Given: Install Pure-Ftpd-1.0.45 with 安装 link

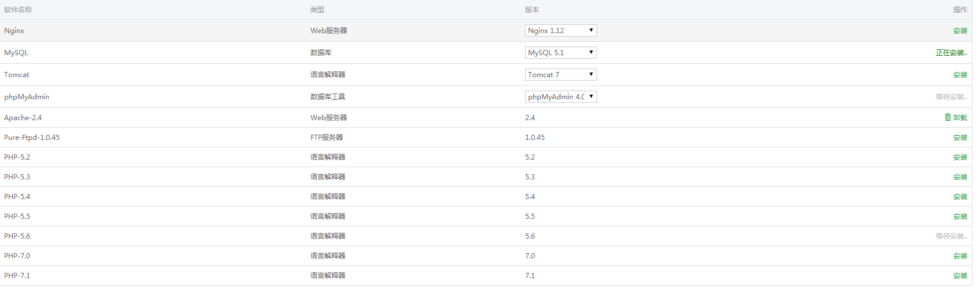Looking at the screenshot, I should click(960, 138).
